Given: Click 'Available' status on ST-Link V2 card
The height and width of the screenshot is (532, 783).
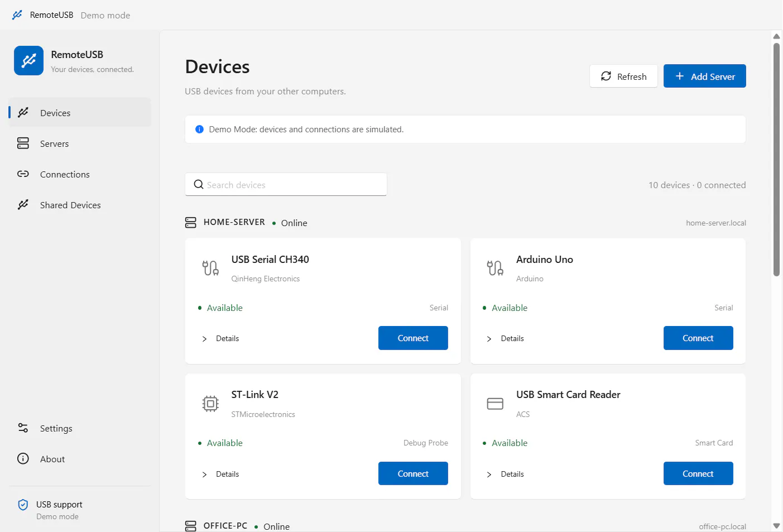Looking at the screenshot, I should coord(225,443).
